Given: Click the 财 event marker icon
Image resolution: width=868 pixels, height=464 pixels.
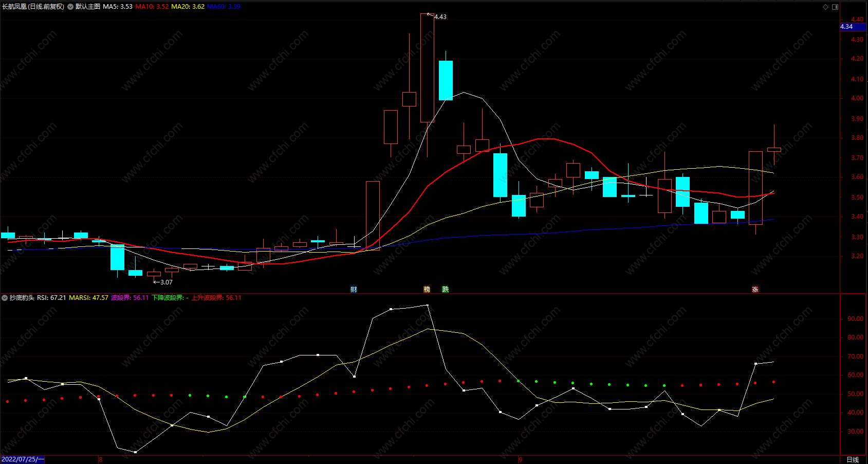Looking at the screenshot, I should click(x=354, y=290).
